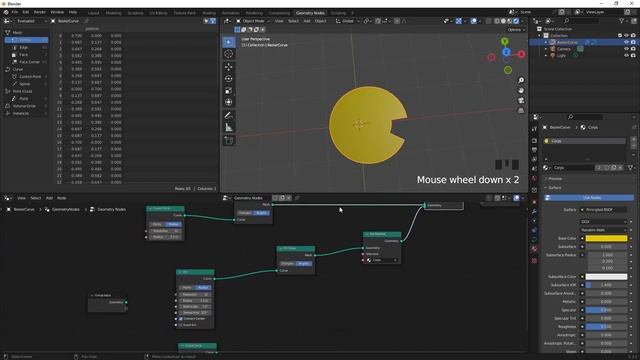Open Global transform orientation dropdown
The height and width of the screenshot is (360, 640).
coord(347,21)
